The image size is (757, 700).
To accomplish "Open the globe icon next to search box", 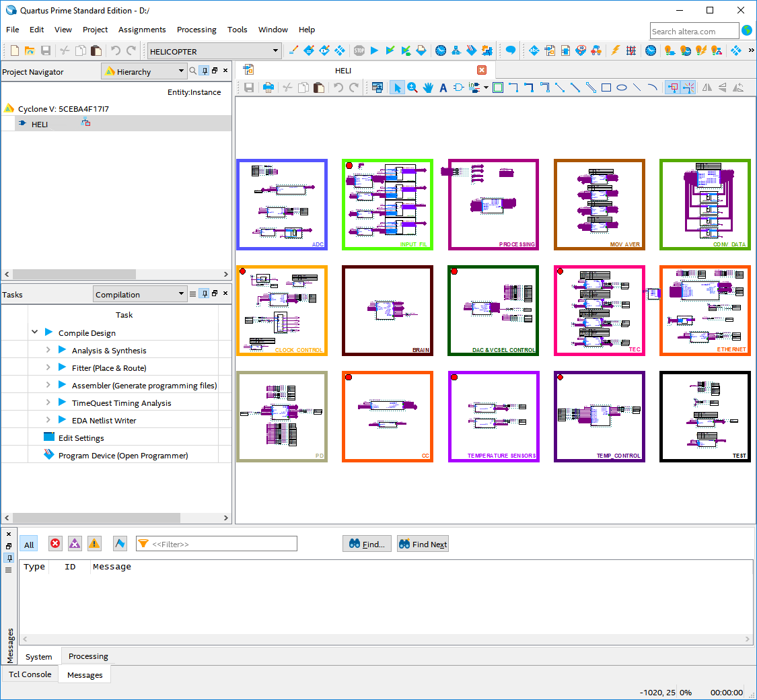I will coord(747,30).
